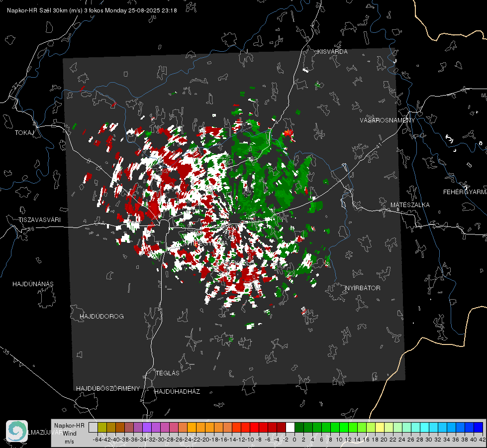
Task: Pick the deep blue last legend swatch
Action: click(479, 427)
